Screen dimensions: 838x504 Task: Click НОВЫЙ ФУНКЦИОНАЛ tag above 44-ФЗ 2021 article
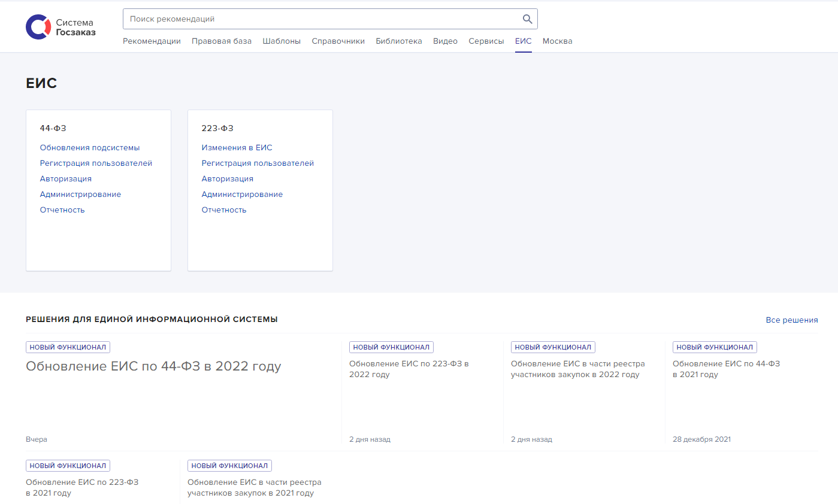[x=715, y=347]
